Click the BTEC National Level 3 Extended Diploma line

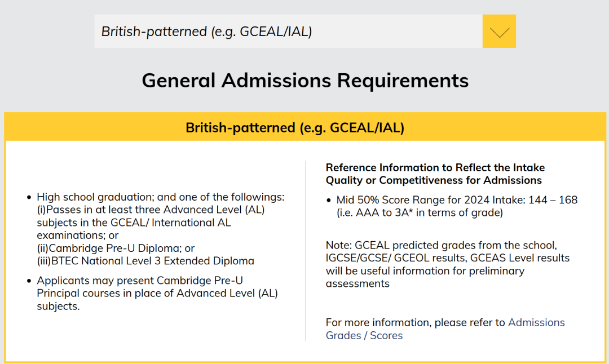point(145,261)
